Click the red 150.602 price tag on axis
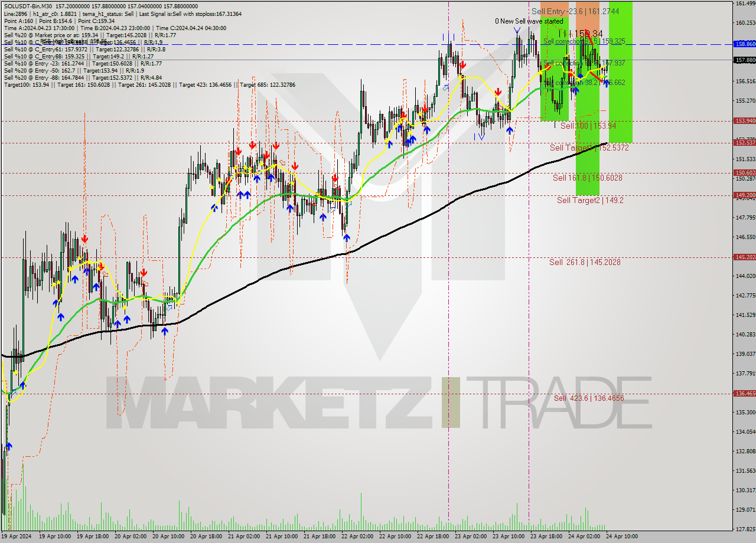Viewport: 756px width, 543px height. (744, 173)
